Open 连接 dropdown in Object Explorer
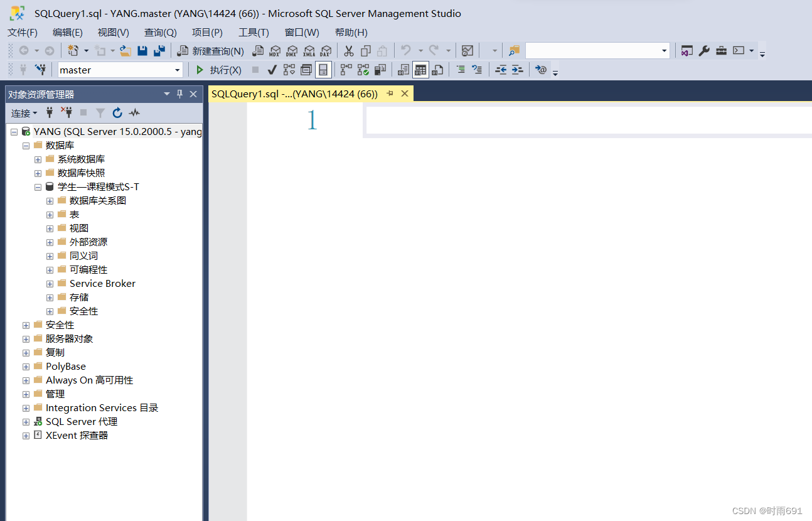 (24, 113)
